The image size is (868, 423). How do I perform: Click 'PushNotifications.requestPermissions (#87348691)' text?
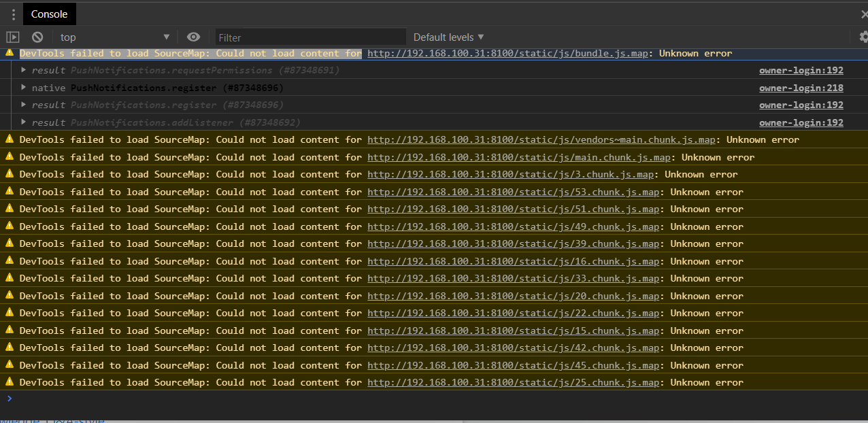(205, 70)
